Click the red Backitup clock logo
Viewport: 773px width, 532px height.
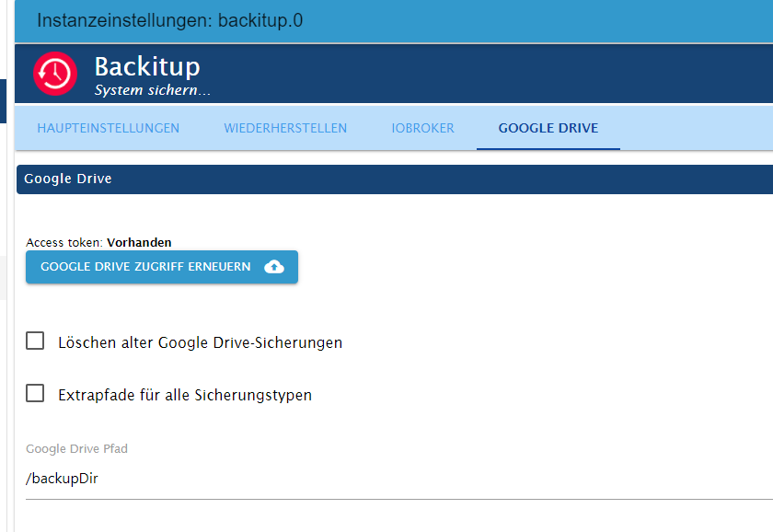tap(54, 74)
